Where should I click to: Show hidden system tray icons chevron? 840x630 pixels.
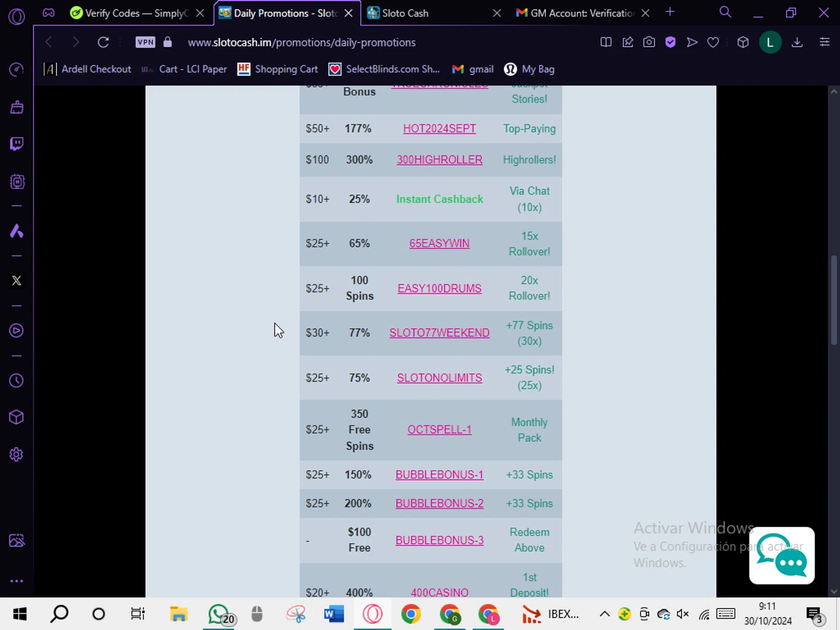pos(605,614)
